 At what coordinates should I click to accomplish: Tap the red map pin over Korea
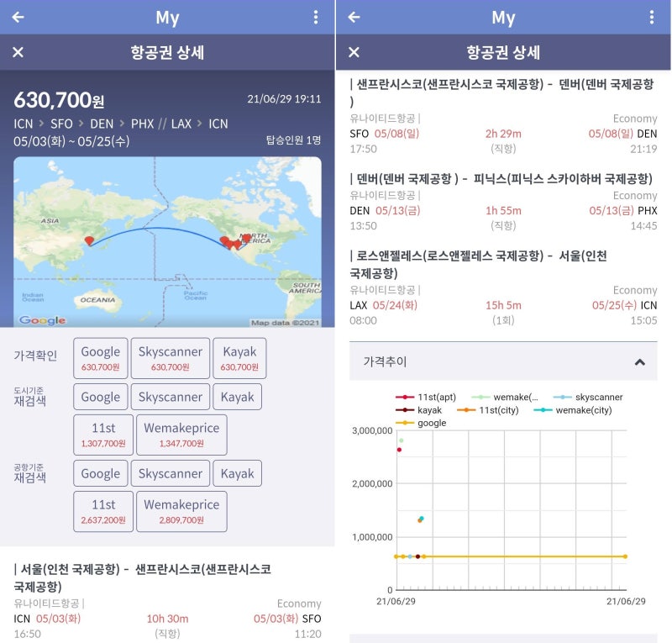89,240
